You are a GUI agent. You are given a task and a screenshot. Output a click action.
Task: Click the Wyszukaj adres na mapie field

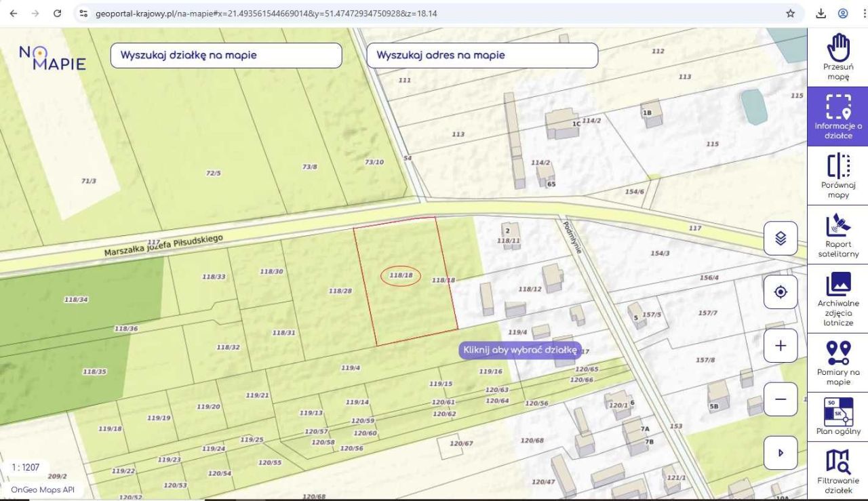point(482,56)
